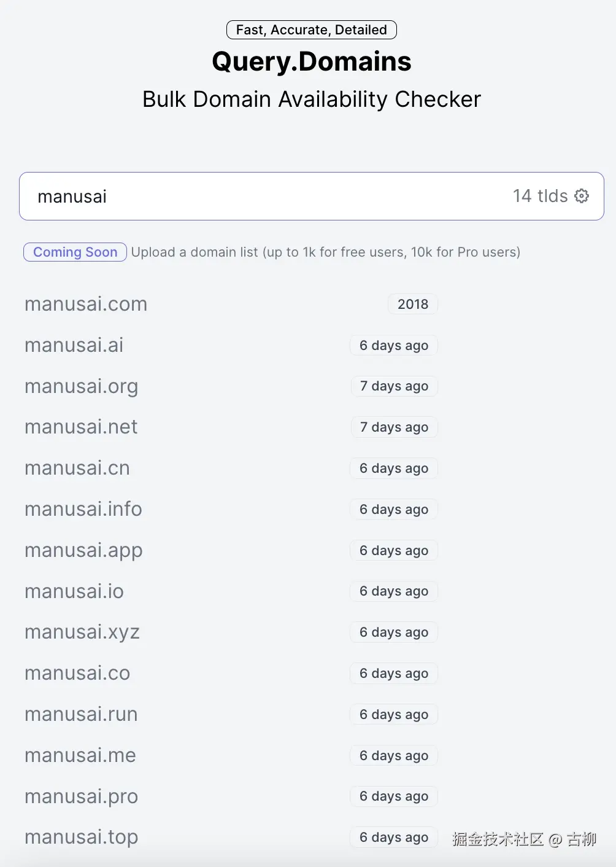Viewport: 616px width, 867px height.
Task: Click the Coming Soon badge
Action: (x=75, y=252)
